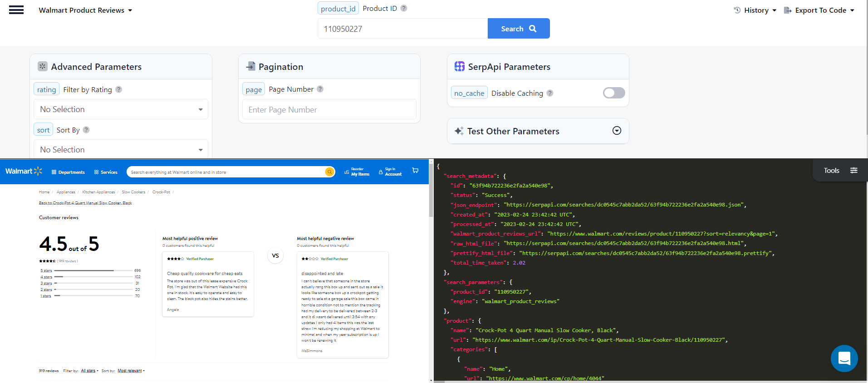Click the Sort By help icon
The width and height of the screenshot is (868, 383).
(86, 130)
